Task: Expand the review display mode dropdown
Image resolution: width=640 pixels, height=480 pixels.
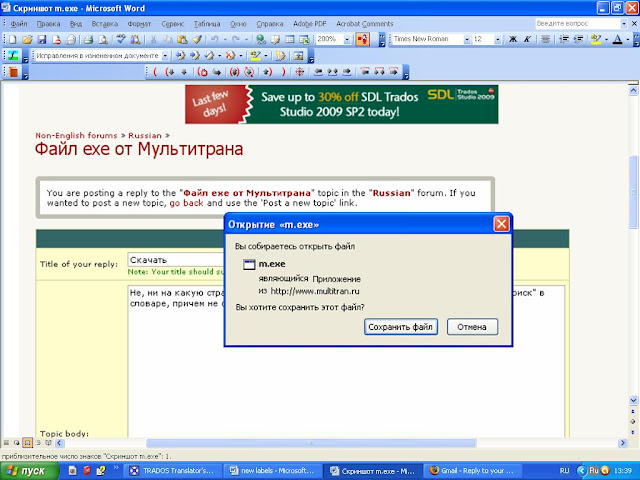Action: point(165,56)
